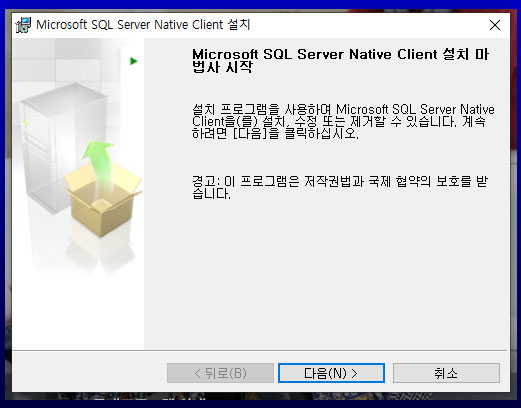Click the installer icon in the title bar
The image size is (521, 408).
point(23,25)
